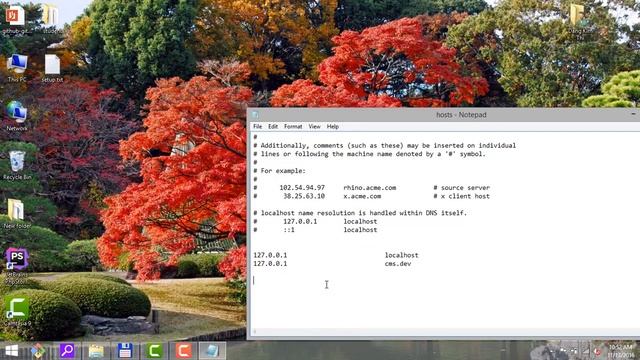Click 'x.acme.com' in the example line
Image resolution: width=640 pixels, height=360 pixels.
[362, 196]
